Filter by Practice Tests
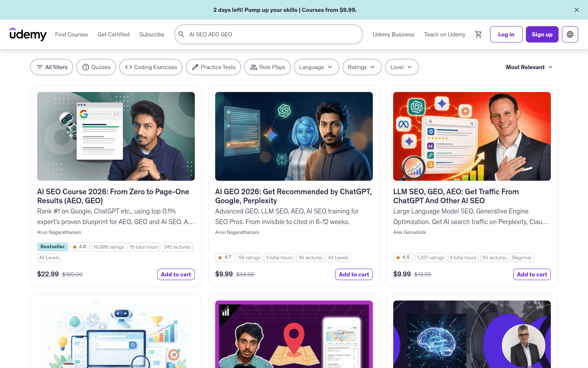The width and height of the screenshot is (588, 368). pos(213,67)
